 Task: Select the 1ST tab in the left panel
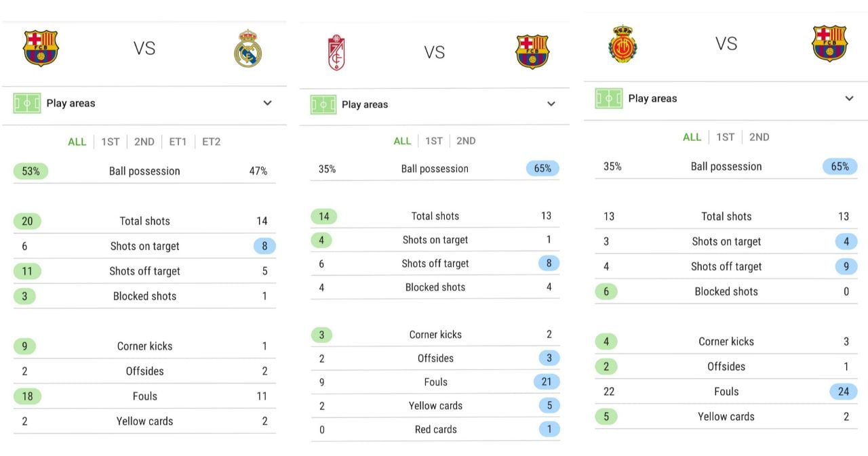coord(110,142)
